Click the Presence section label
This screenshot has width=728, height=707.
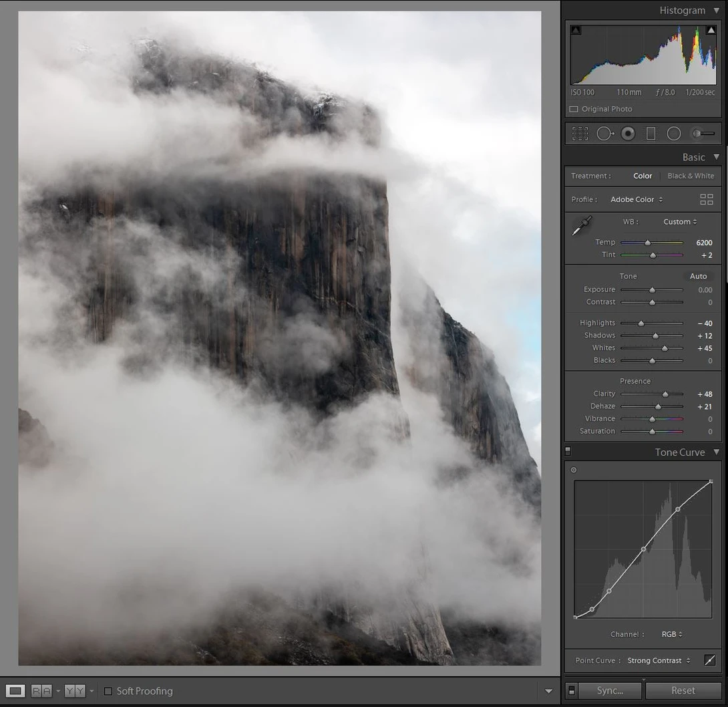(634, 381)
